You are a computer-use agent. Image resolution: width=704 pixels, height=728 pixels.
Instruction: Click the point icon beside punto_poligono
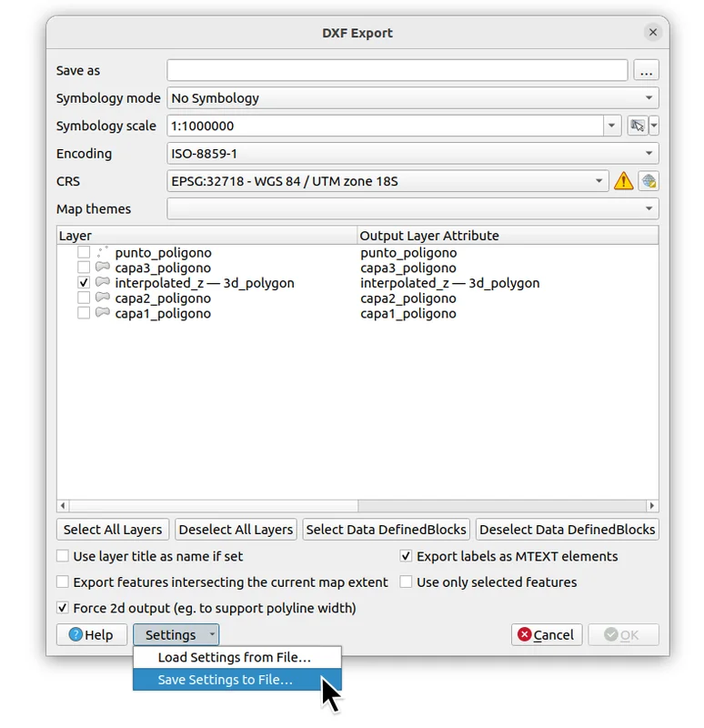103,253
